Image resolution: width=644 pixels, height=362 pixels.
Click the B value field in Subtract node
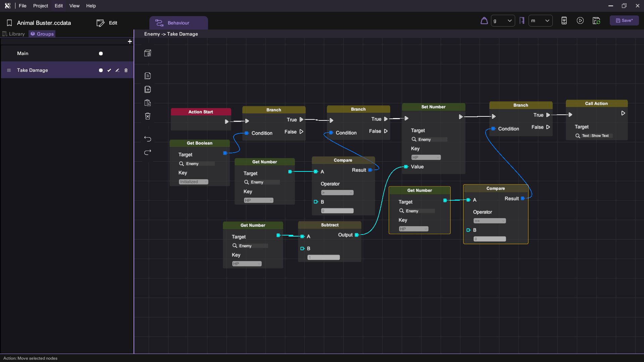click(x=324, y=258)
